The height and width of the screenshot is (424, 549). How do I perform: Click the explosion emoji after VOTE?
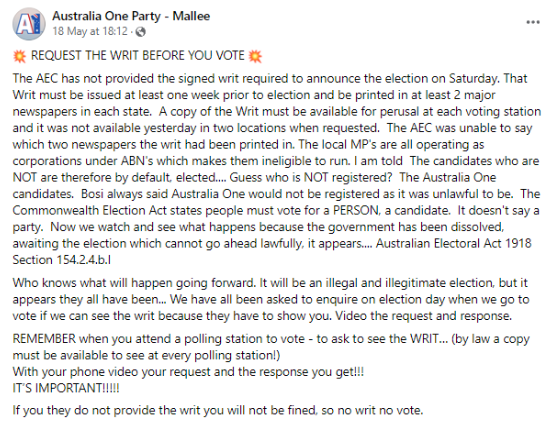[255, 56]
